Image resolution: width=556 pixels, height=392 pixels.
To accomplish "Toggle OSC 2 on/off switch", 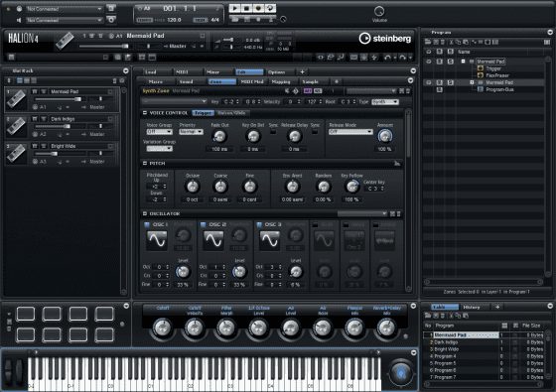I will (x=204, y=224).
